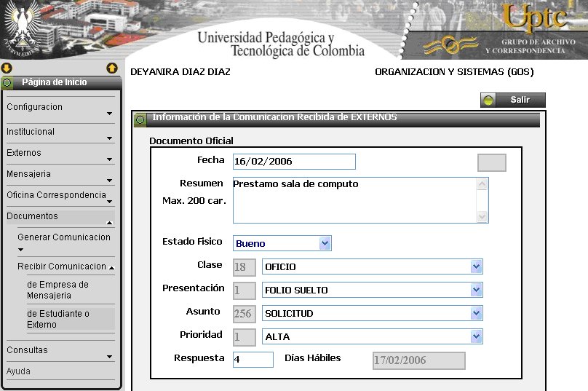Open Página de Inicio menu header
The height and width of the screenshot is (391, 588).
click(x=62, y=82)
